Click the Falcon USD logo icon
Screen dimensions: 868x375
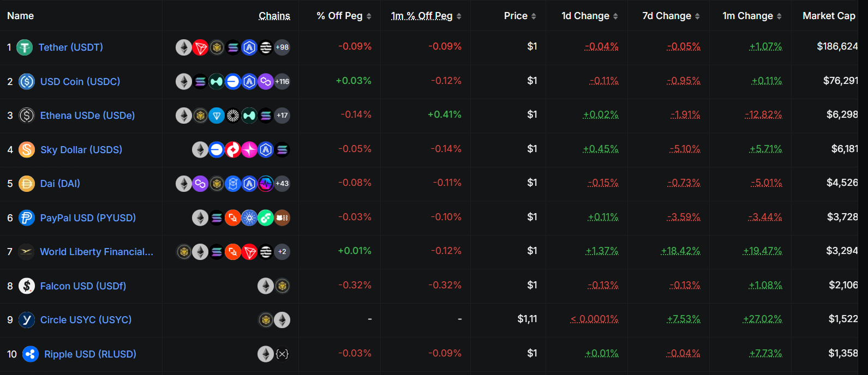pyautogui.click(x=27, y=286)
